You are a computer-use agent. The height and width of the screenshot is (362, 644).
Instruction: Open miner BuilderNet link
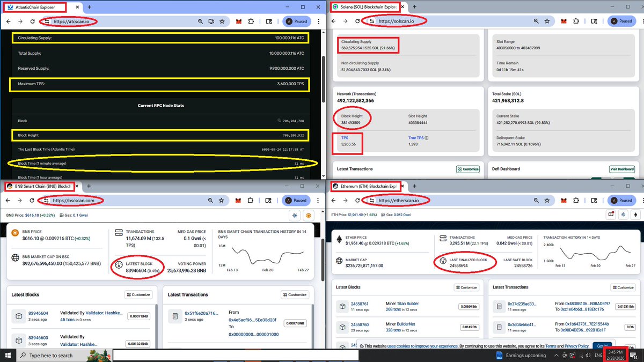coord(407,324)
